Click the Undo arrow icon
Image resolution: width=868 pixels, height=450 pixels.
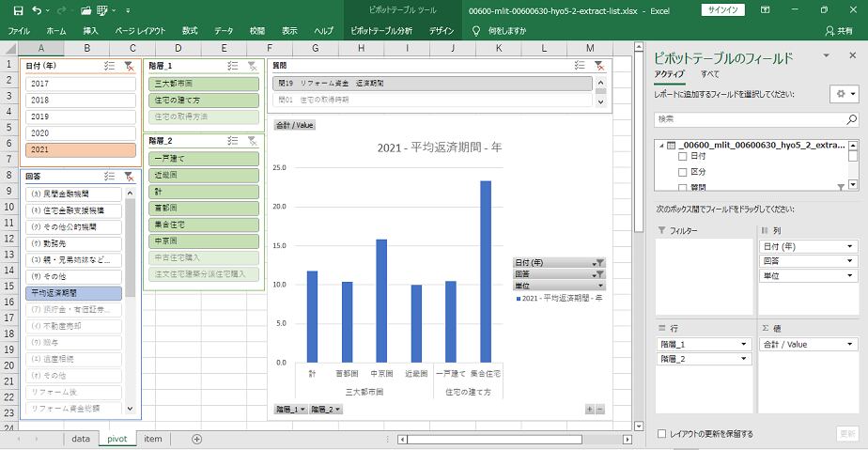(x=38, y=9)
